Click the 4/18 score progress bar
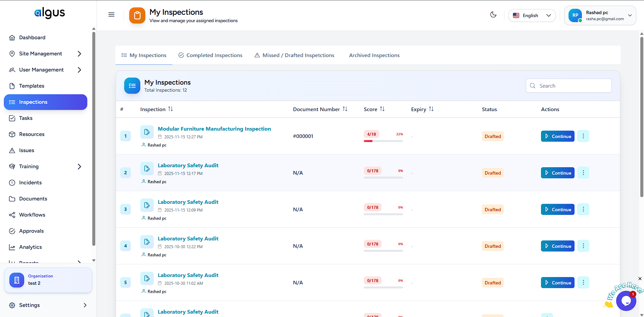The height and width of the screenshot is (317, 644). [x=383, y=141]
